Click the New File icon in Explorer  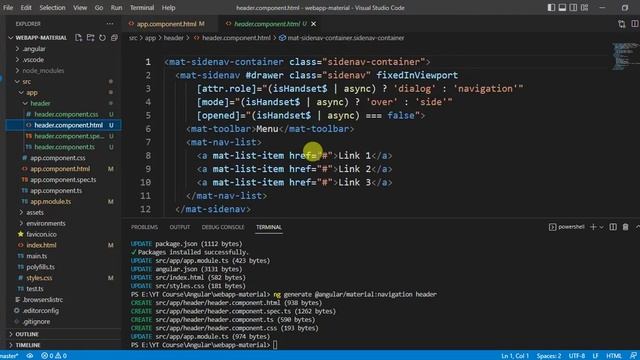tap(78, 38)
